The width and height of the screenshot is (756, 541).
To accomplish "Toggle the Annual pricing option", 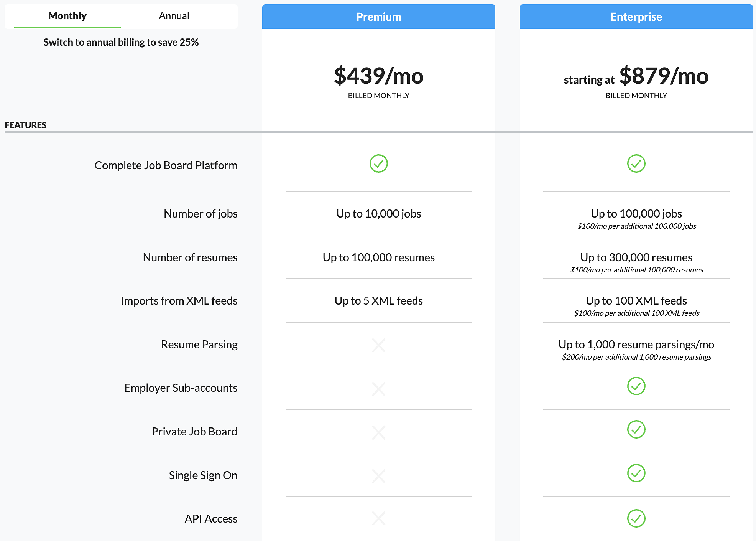I will (173, 16).
